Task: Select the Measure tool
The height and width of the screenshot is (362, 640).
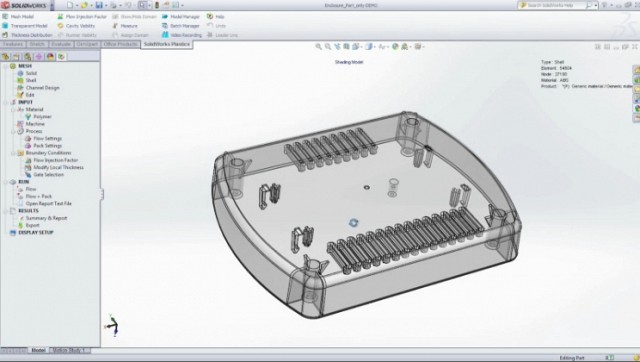Action: [125, 26]
